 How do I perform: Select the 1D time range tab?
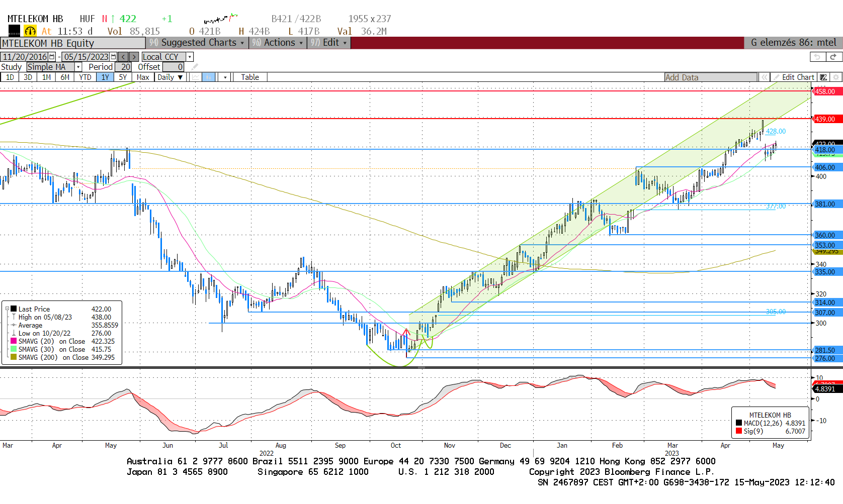click(x=10, y=77)
